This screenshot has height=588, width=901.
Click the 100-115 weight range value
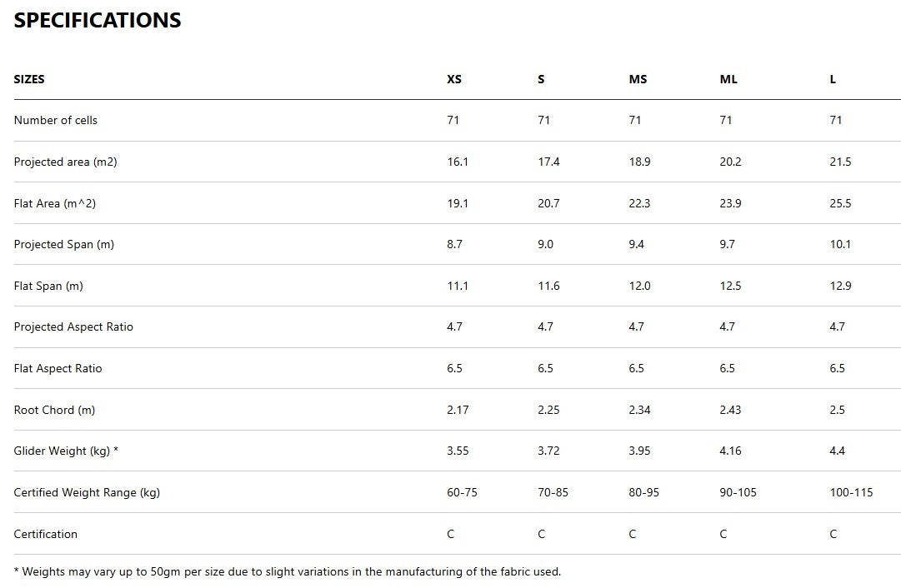851,492
